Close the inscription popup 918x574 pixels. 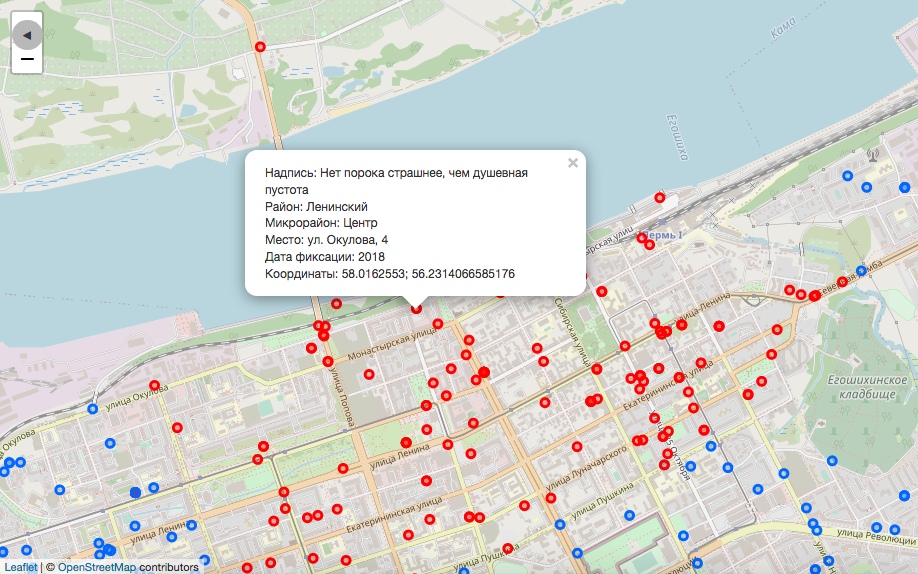pos(573,163)
